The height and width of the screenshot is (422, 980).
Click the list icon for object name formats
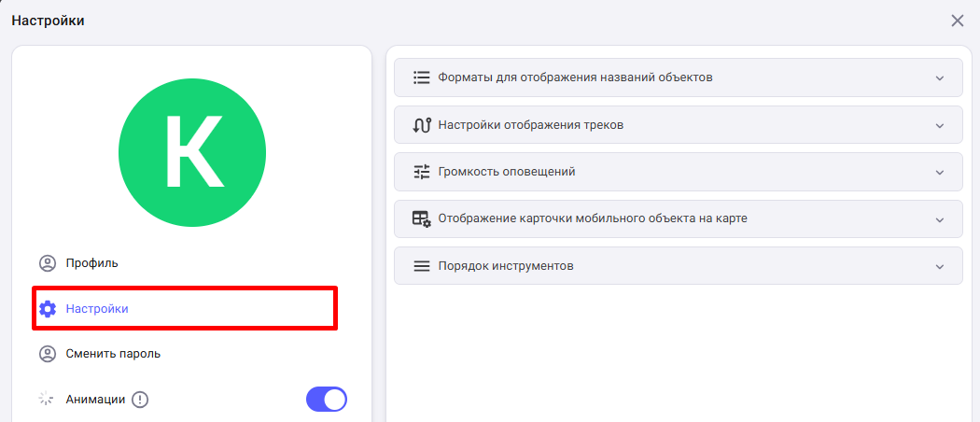[422, 77]
